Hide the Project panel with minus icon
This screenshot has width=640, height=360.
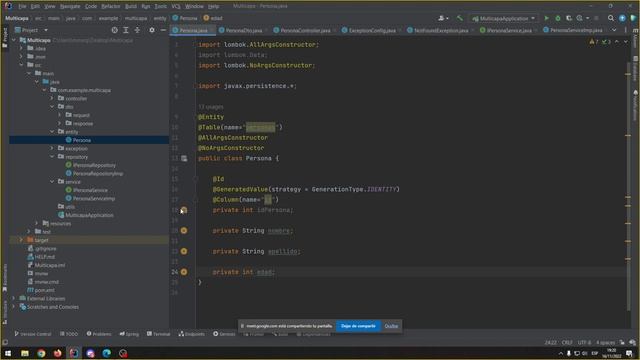[163, 30]
